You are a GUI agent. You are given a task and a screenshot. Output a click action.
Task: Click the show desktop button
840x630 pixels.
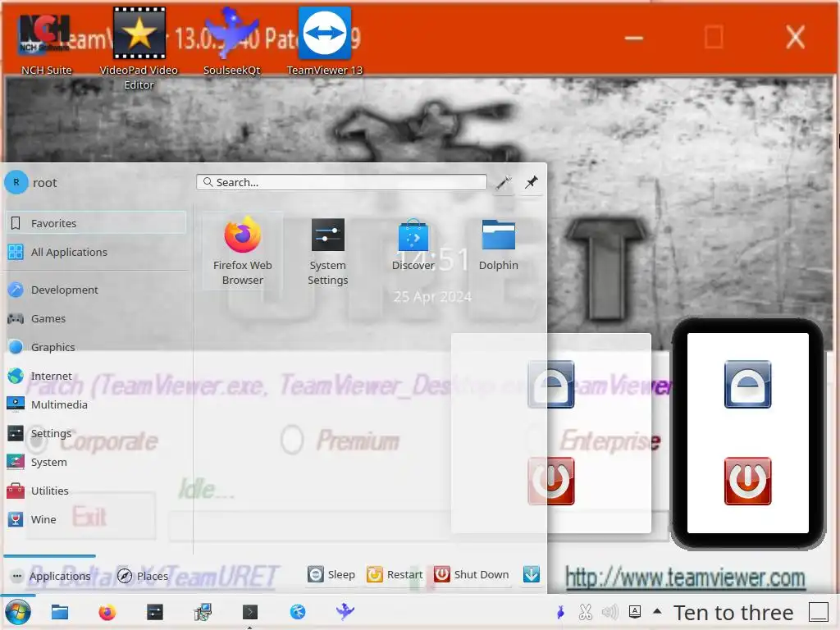[x=819, y=612]
